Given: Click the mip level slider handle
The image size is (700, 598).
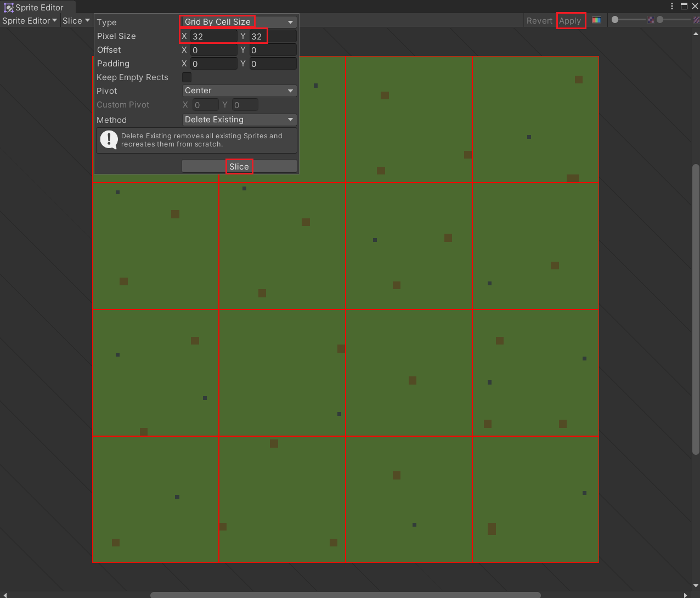Looking at the screenshot, I should tap(660, 20).
